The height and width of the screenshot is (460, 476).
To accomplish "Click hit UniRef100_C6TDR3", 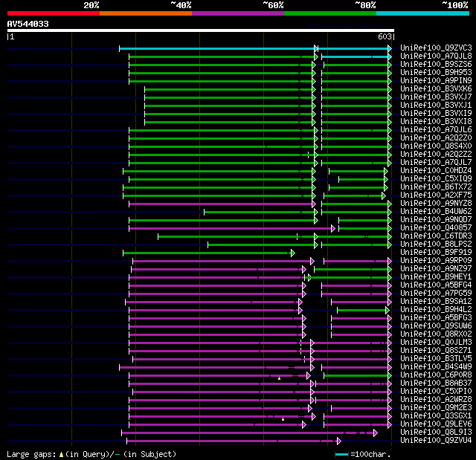I will coord(436,236).
